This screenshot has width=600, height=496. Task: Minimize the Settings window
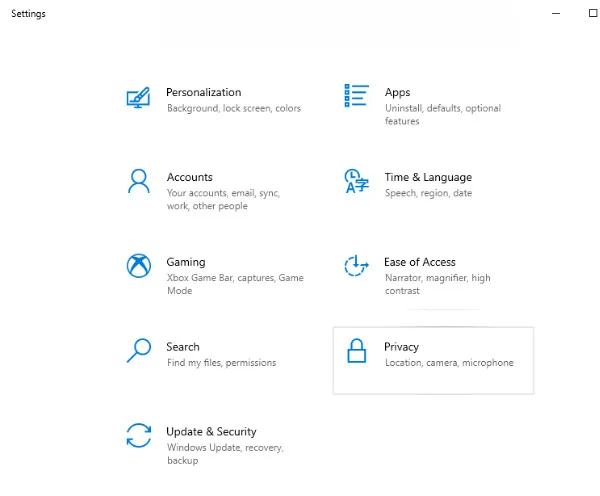pos(556,14)
